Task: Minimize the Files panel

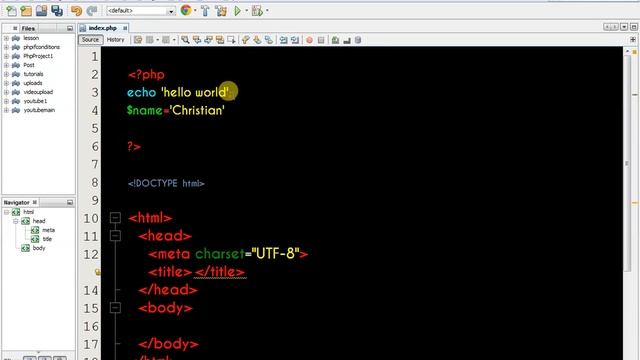Action: pos(70,28)
